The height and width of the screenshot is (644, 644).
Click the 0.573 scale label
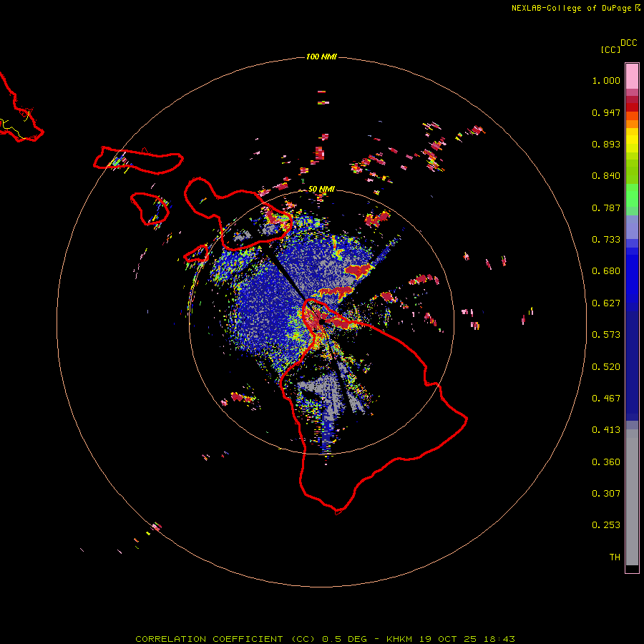[x=606, y=335]
